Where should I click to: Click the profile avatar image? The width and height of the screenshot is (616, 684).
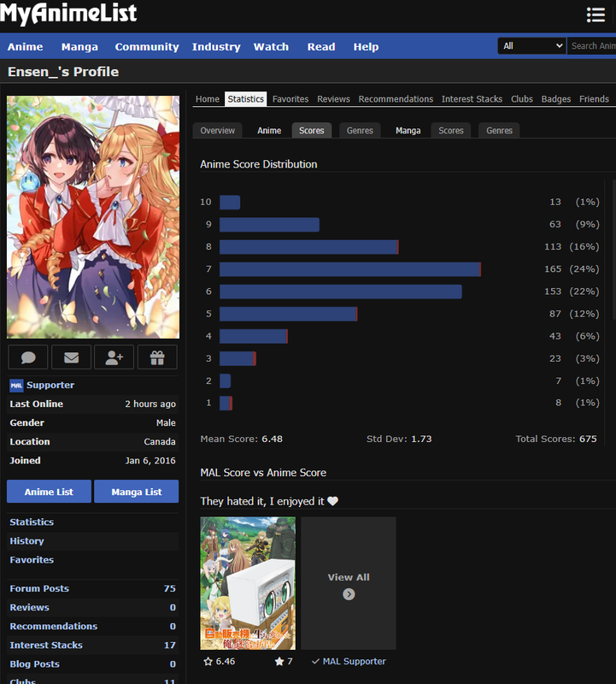[93, 217]
